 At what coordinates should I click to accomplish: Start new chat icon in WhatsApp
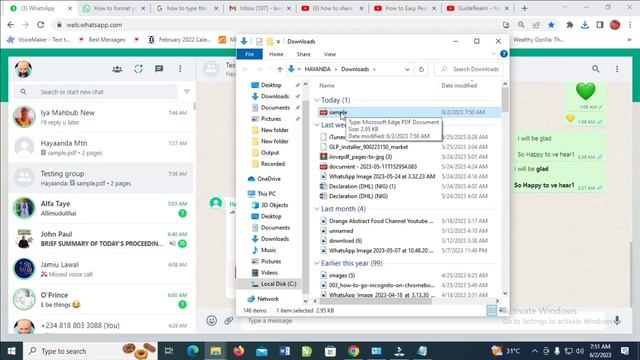pos(159,69)
